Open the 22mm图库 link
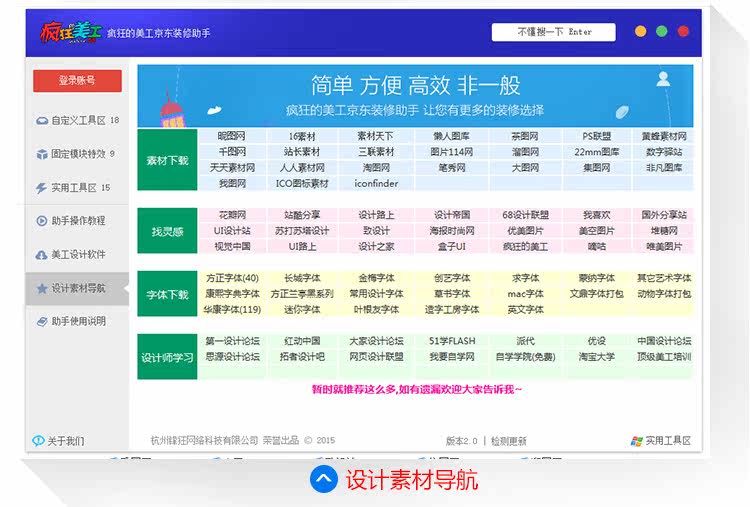 pos(596,152)
